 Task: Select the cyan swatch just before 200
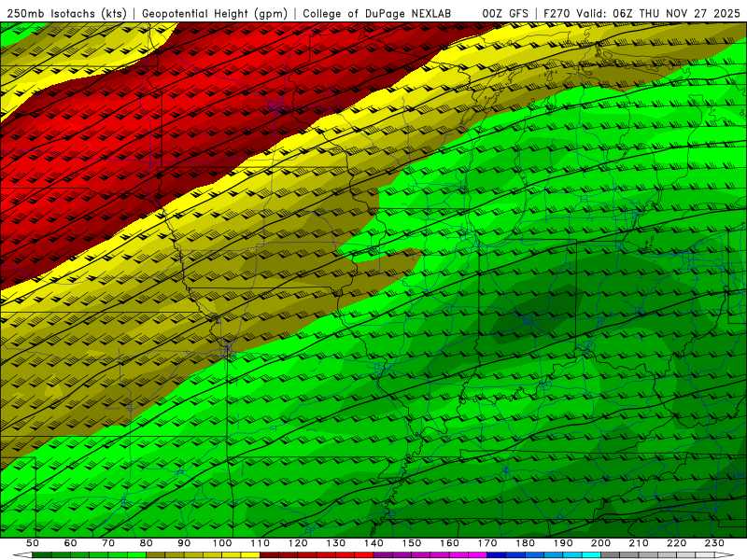pos(591,555)
